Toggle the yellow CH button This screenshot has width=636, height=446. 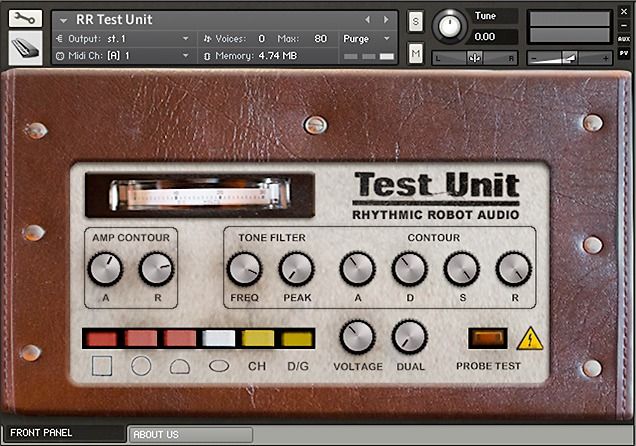pyautogui.click(x=258, y=339)
